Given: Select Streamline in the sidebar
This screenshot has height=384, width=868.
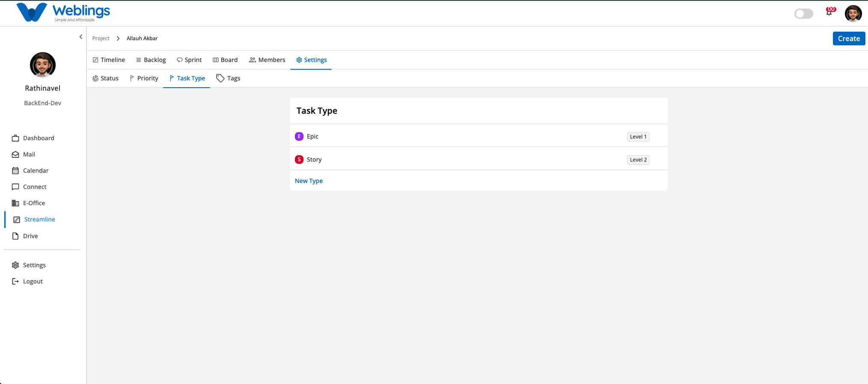Looking at the screenshot, I should tap(39, 219).
